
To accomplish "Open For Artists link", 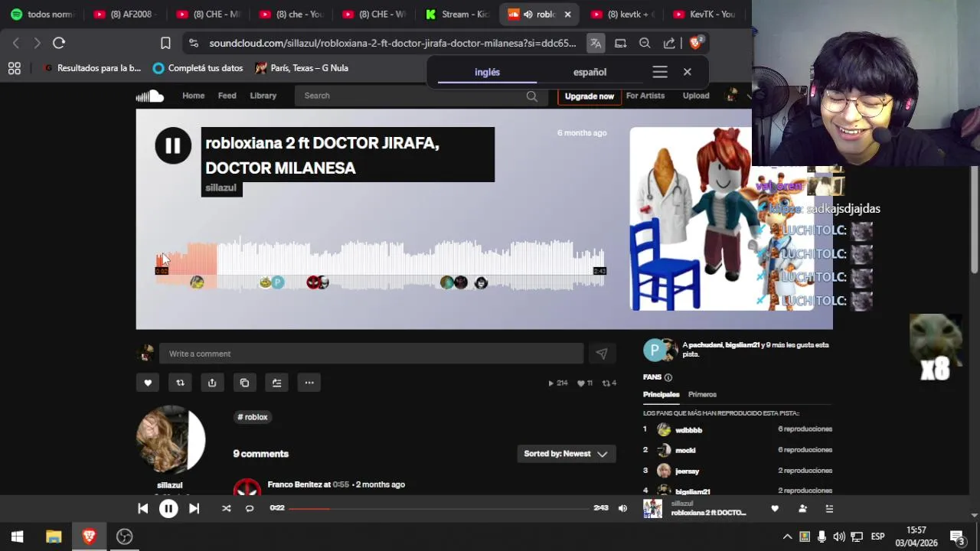I will pyautogui.click(x=645, y=96).
